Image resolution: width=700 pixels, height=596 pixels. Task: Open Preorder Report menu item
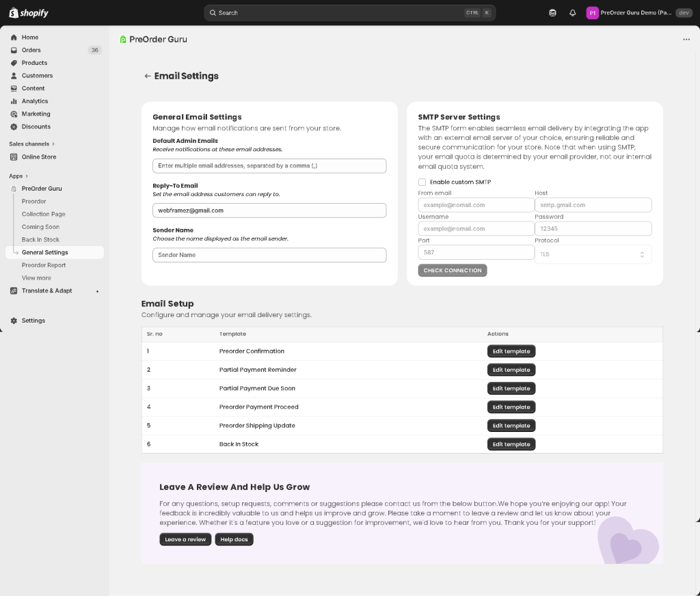(44, 265)
